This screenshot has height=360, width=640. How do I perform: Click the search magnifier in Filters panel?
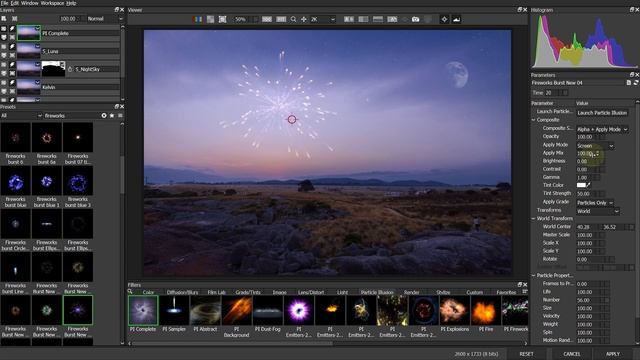(130, 291)
